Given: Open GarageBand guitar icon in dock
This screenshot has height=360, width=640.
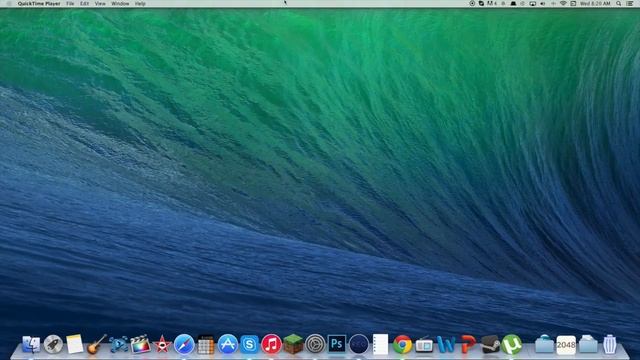Looking at the screenshot, I should pyautogui.click(x=97, y=344).
